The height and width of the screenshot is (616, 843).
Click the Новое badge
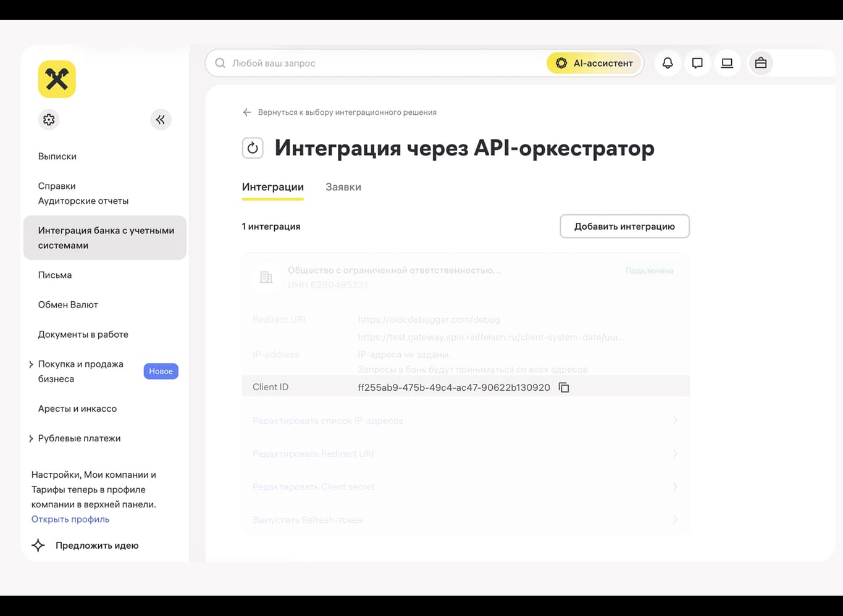click(x=161, y=371)
